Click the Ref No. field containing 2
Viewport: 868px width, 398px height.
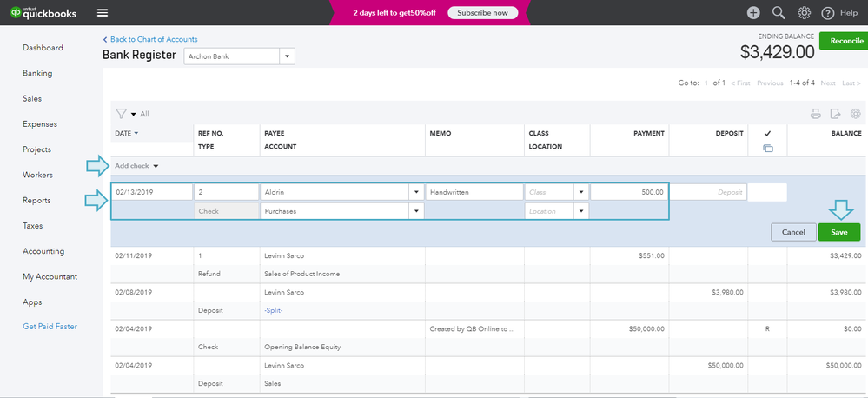click(x=226, y=192)
